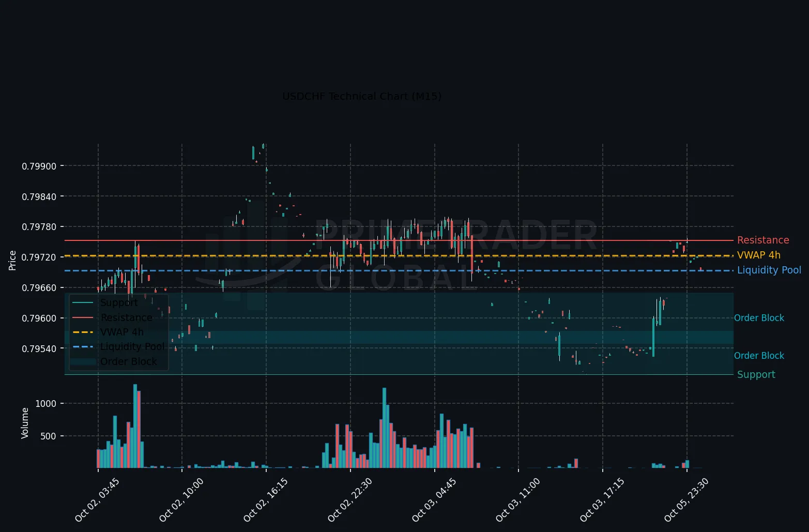Click the red Resistance line sample in legend
Viewport: 809px width, 532px height.
pyautogui.click(x=83, y=317)
